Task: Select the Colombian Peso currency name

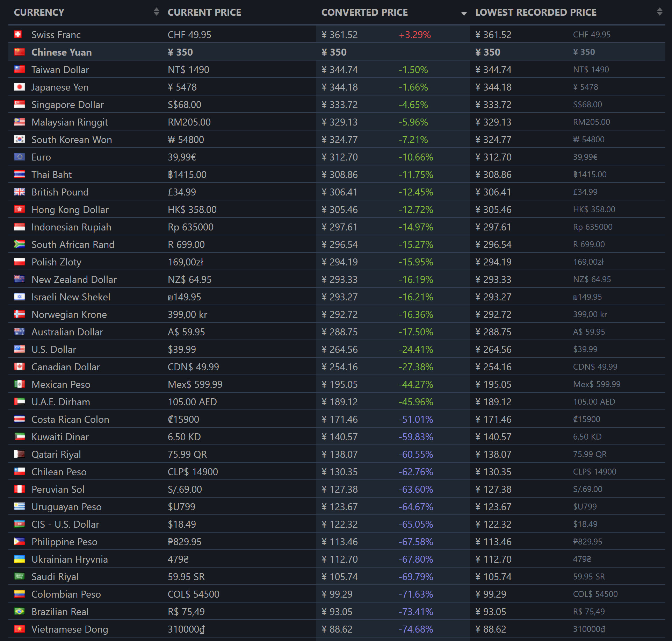Action: (66, 594)
